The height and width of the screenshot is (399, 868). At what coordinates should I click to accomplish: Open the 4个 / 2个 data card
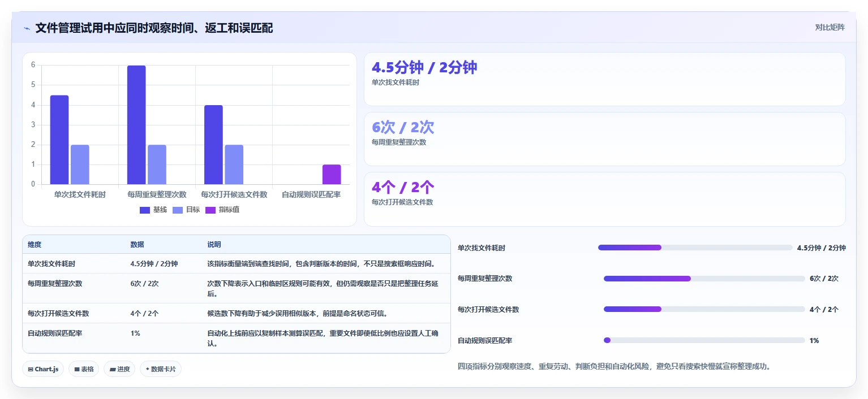(604, 199)
